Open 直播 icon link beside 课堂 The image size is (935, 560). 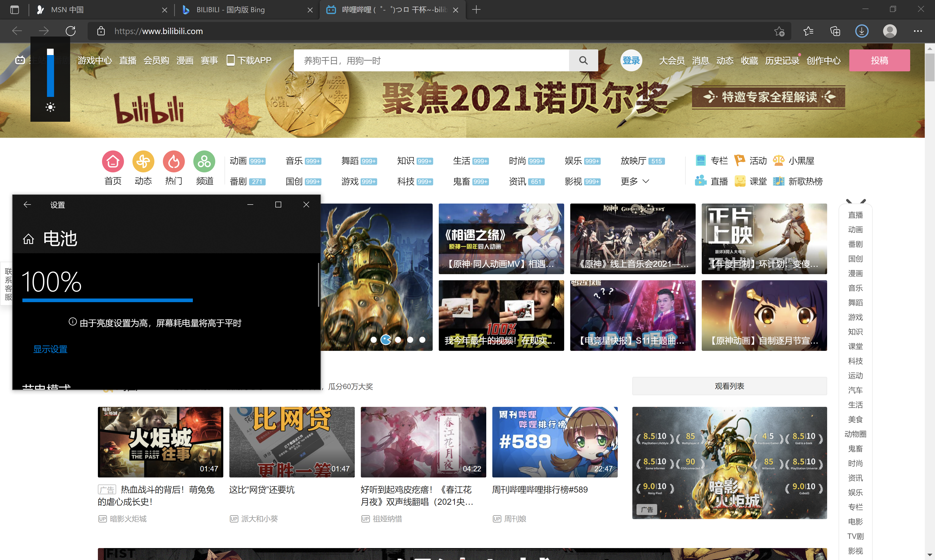pos(712,181)
